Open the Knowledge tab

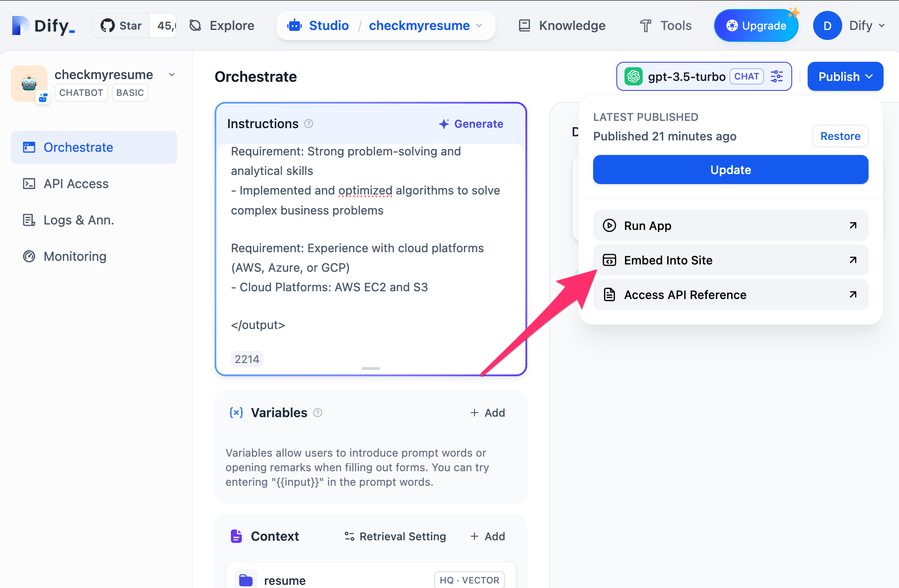(x=562, y=25)
